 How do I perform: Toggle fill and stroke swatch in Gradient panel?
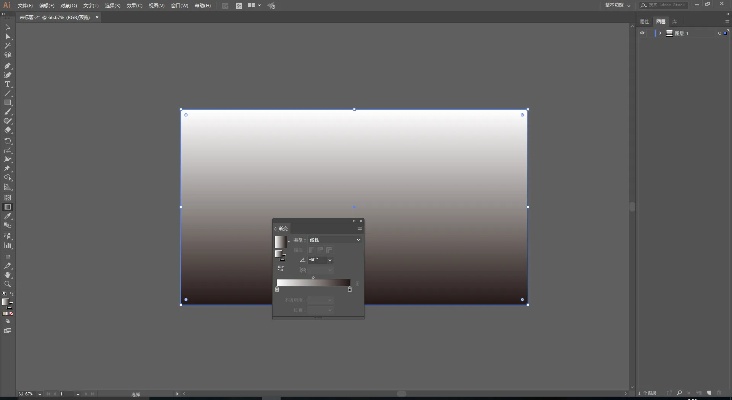280,254
